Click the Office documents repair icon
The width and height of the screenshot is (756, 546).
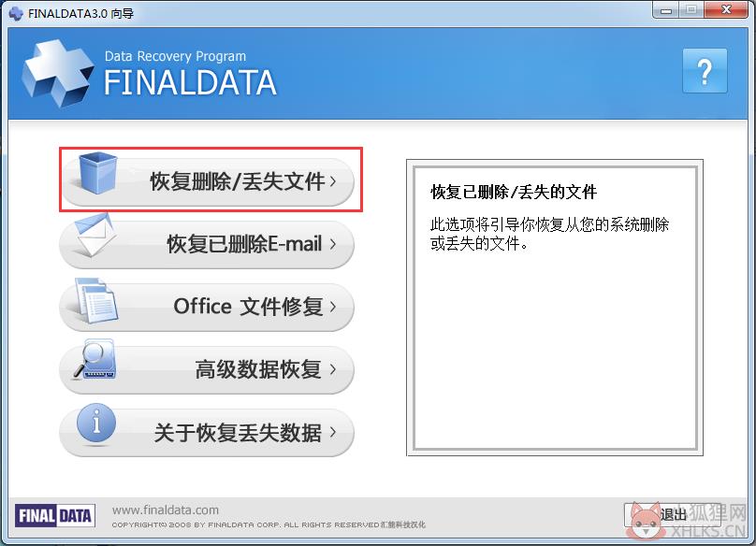point(96,300)
